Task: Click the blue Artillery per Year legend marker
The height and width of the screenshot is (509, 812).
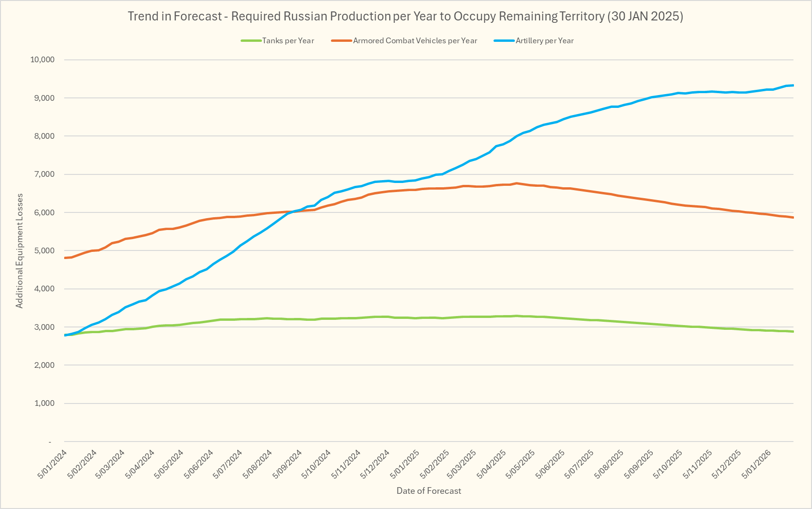Action: [504, 41]
